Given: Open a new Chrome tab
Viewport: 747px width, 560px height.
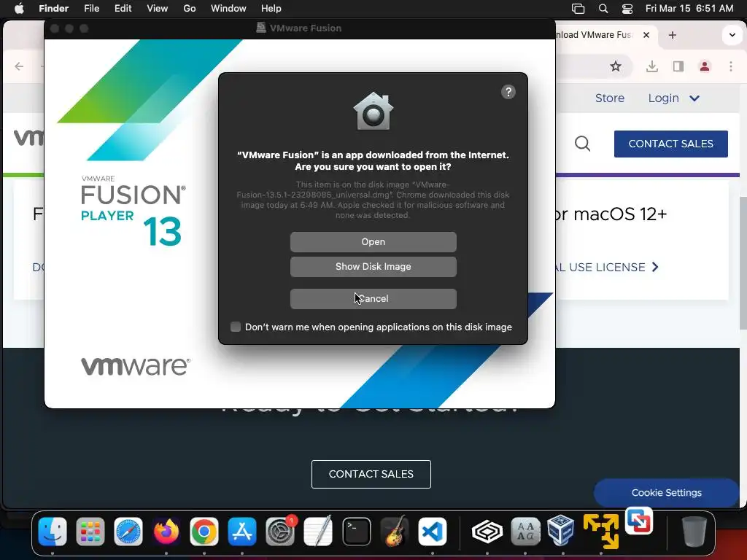Looking at the screenshot, I should point(672,35).
